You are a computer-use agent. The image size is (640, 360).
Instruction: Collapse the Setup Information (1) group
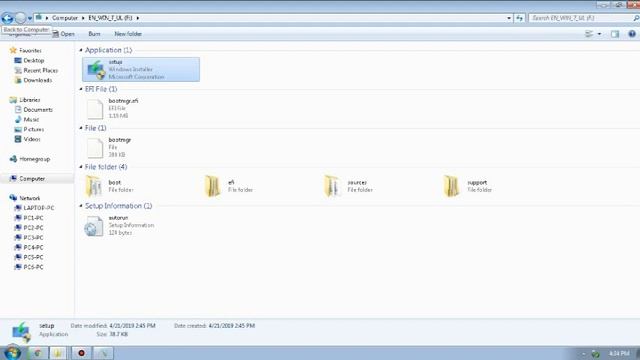[81, 206]
